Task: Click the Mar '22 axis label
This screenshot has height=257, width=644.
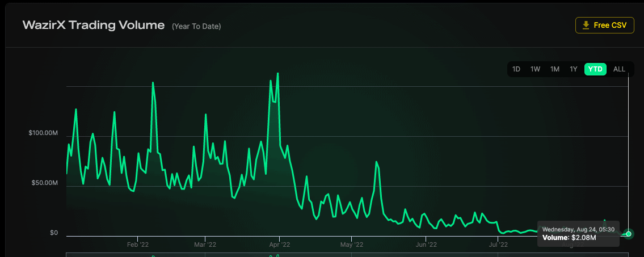Action: 205,245
